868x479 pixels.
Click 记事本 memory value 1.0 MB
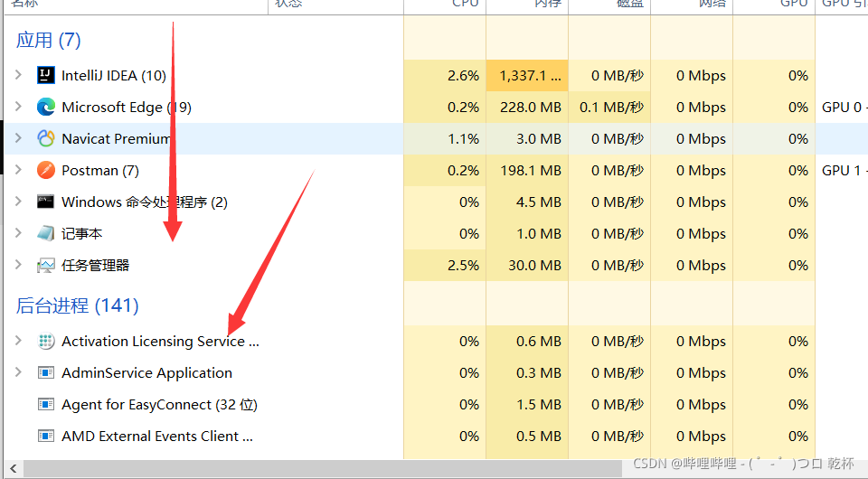coord(539,233)
